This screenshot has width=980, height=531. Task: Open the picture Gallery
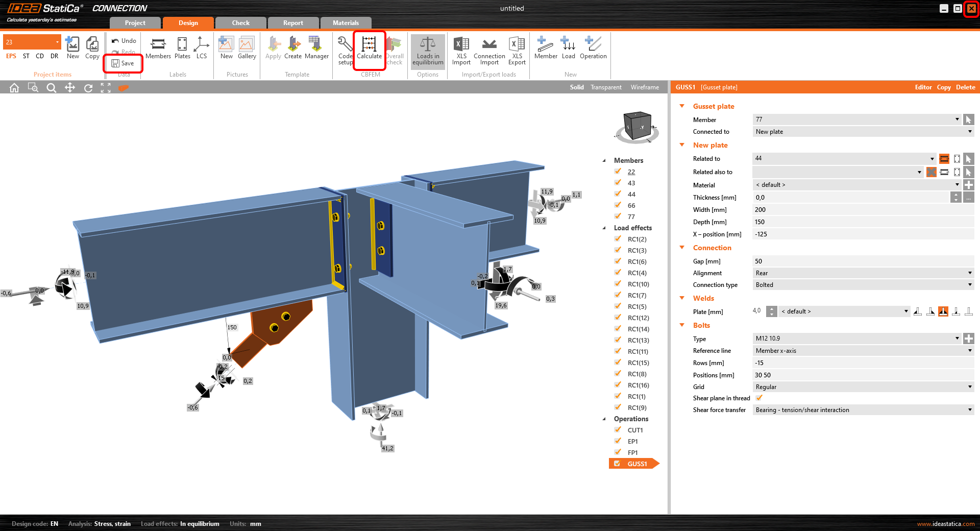(x=247, y=49)
